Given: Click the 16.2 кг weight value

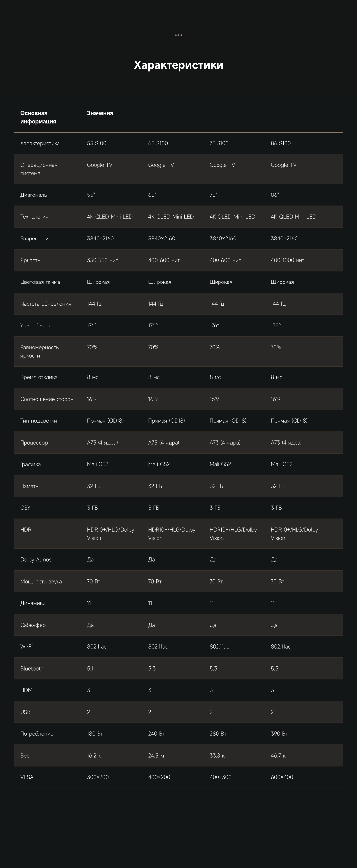Looking at the screenshot, I should coord(95,756).
